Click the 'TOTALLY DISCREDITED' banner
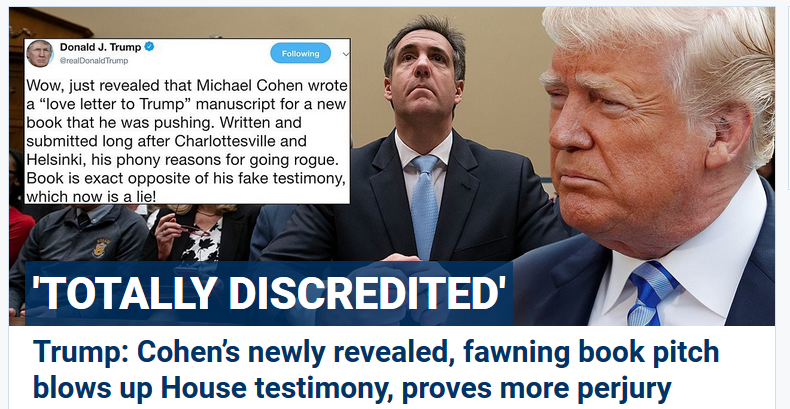Screen dimensions: 790x409 tap(269, 293)
